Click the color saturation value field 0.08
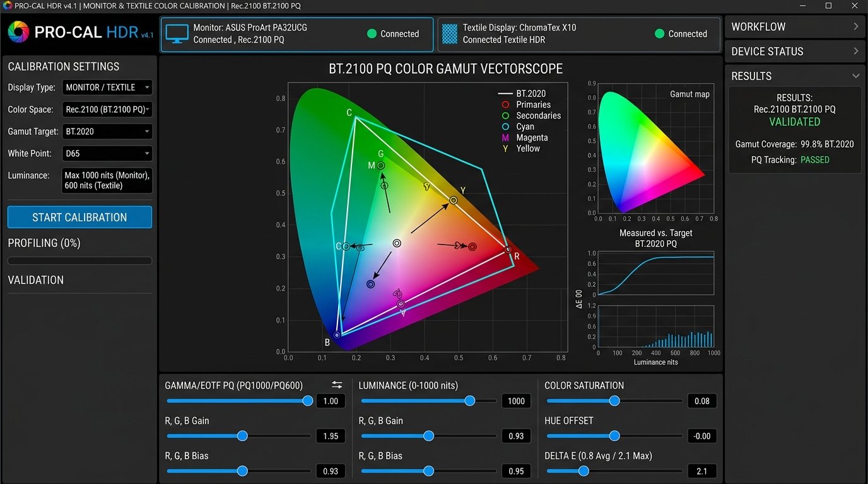This screenshot has height=484, width=868. pyautogui.click(x=701, y=401)
